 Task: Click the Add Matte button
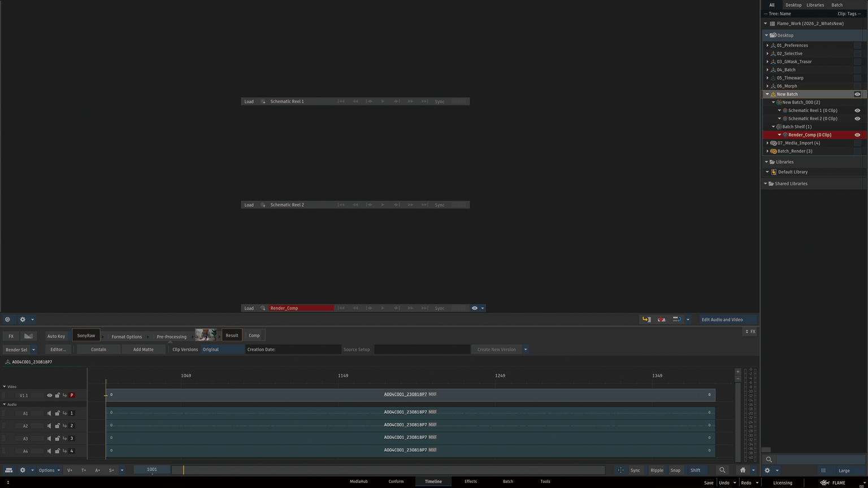click(143, 350)
